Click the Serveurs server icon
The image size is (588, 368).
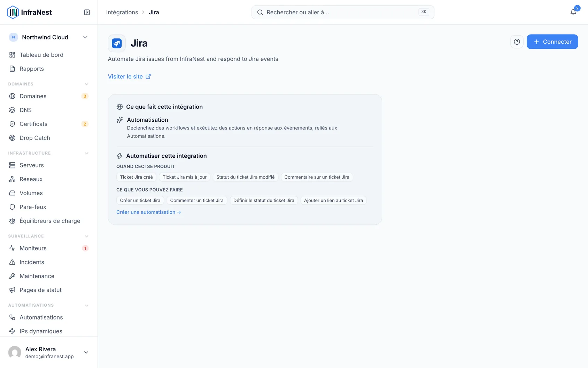12,165
